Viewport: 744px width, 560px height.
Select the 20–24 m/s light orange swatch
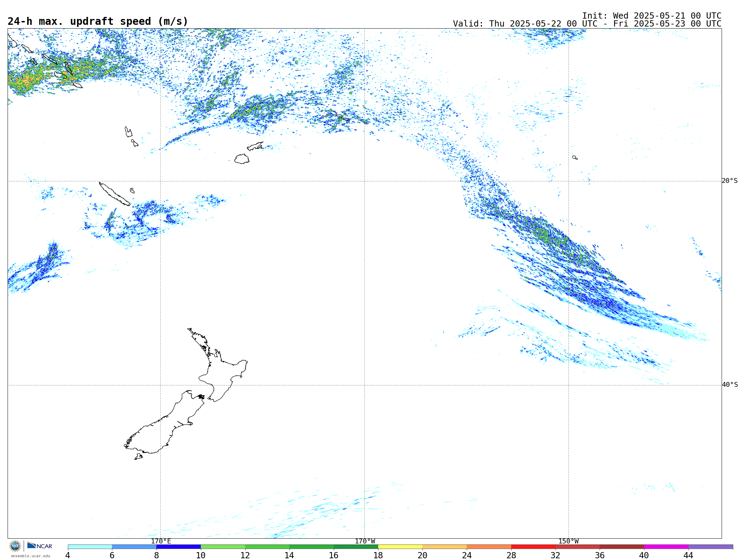[x=445, y=547]
